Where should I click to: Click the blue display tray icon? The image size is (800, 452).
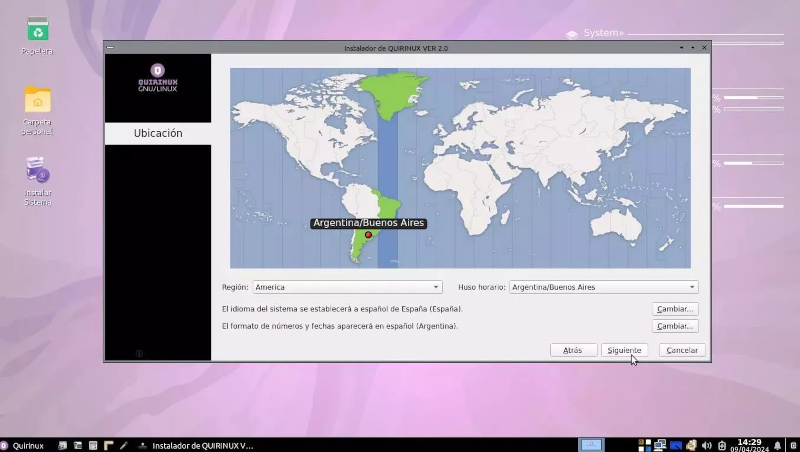(676, 445)
